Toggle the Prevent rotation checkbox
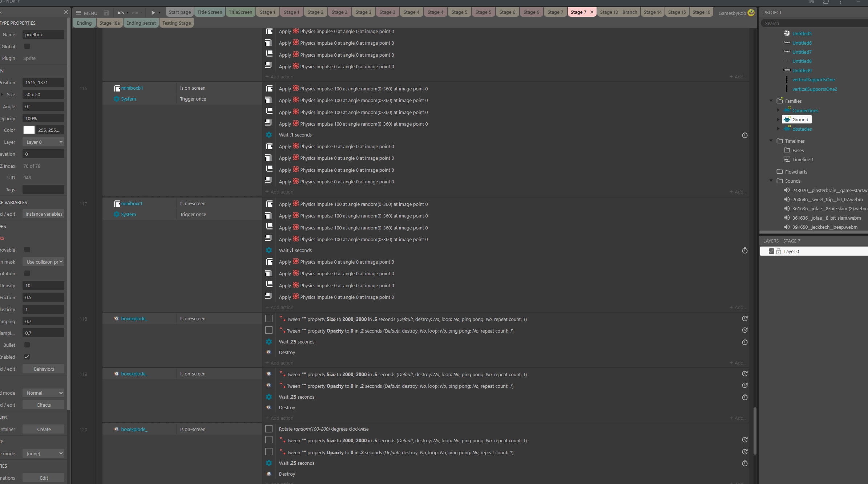868x484 pixels. (x=27, y=273)
